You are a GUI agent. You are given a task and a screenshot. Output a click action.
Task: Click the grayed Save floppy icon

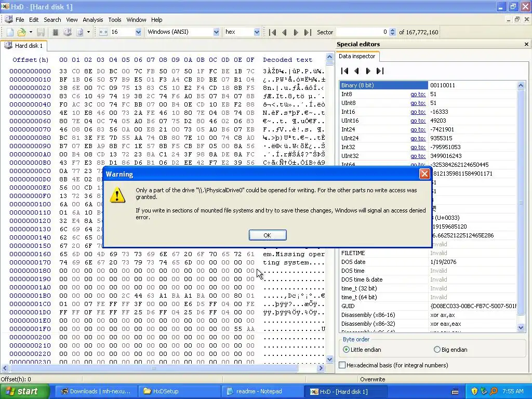coord(41,32)
